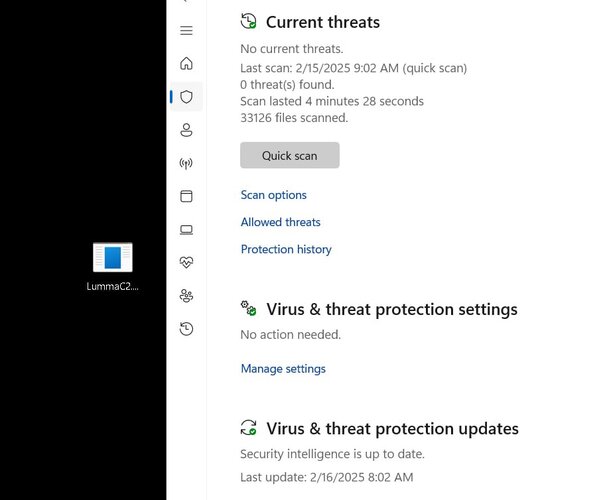Open App & browser control icon

pos(186,196)
